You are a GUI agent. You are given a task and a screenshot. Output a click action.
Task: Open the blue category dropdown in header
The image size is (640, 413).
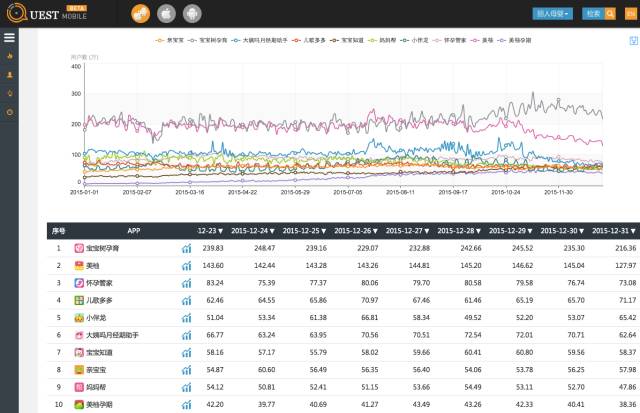coord(552,13)
